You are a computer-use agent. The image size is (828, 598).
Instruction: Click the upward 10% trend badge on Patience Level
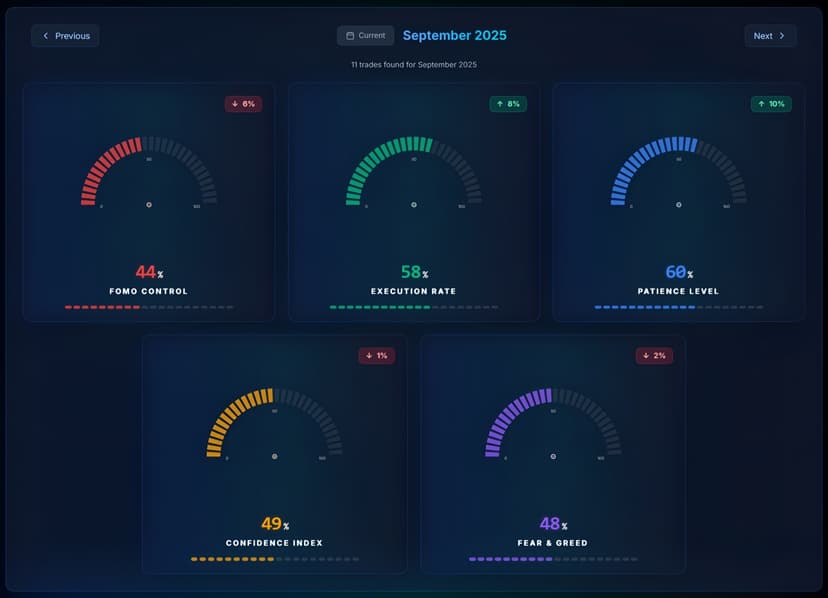[771, 103]
